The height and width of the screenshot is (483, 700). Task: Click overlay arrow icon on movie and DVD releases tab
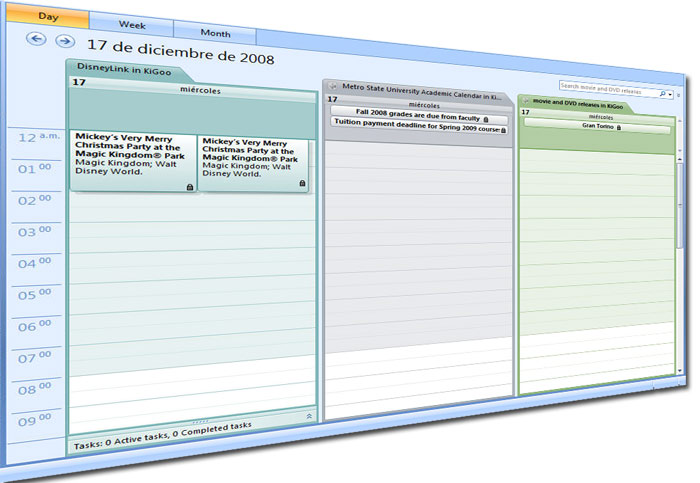[525, 100]
